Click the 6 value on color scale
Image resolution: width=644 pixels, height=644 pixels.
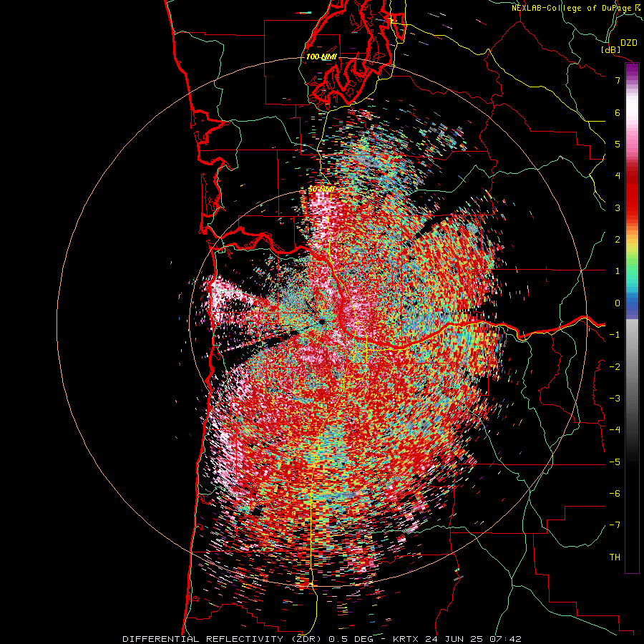(x=618, y=112)
